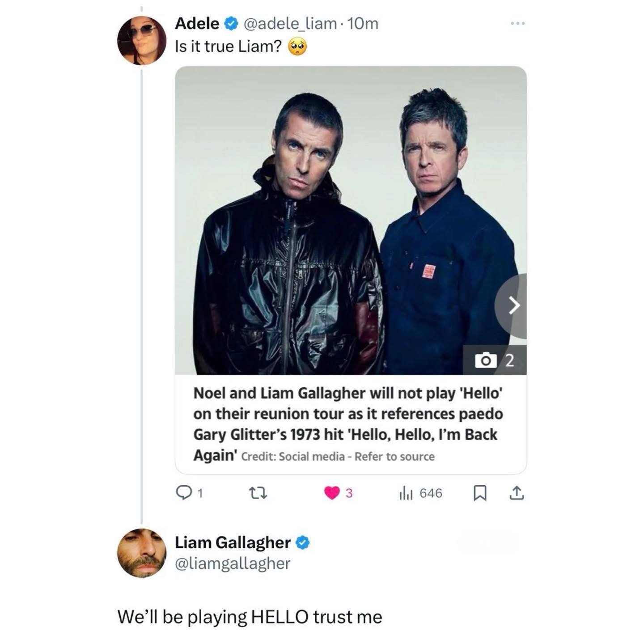Open the 10m timestamp link

click(x=362, y=23)
